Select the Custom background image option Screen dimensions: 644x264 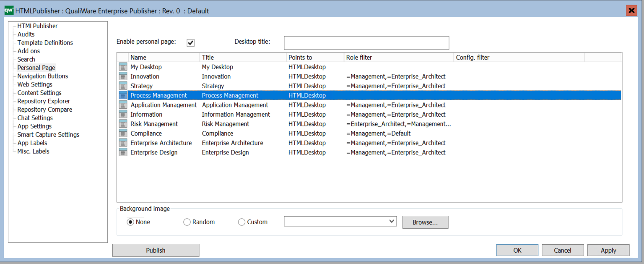[241, 222]
